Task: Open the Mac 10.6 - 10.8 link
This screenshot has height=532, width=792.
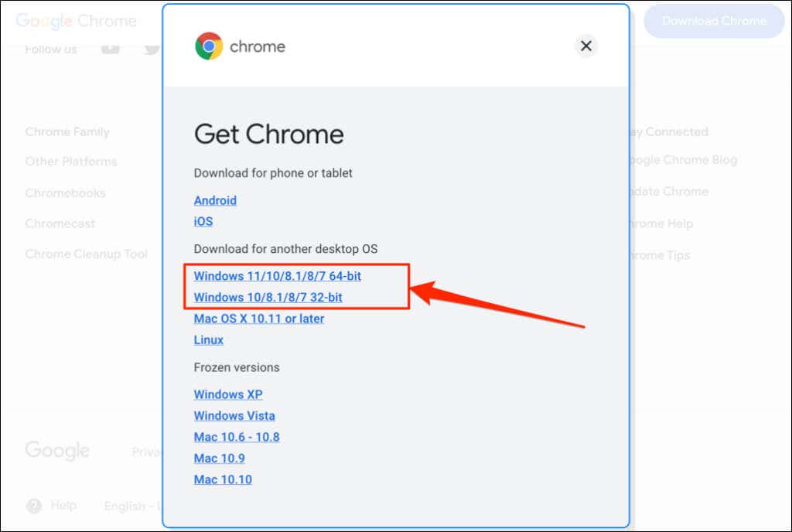Action: tap(237, 437)
